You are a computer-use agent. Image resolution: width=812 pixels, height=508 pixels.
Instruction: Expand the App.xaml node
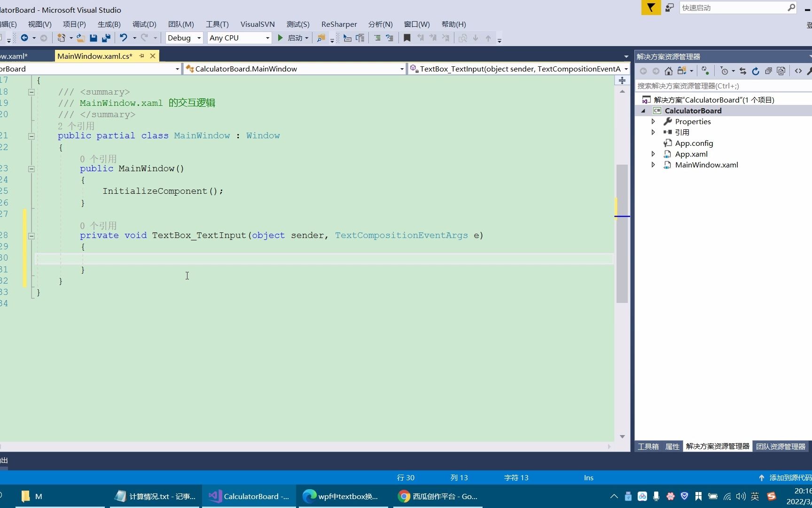pos(653,154)
